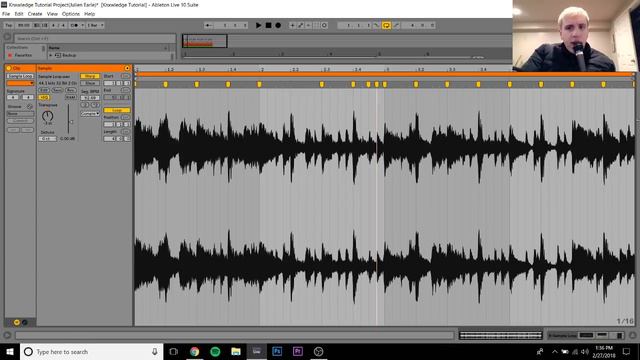Click the halve tempo :2 button

click(84, 105)
